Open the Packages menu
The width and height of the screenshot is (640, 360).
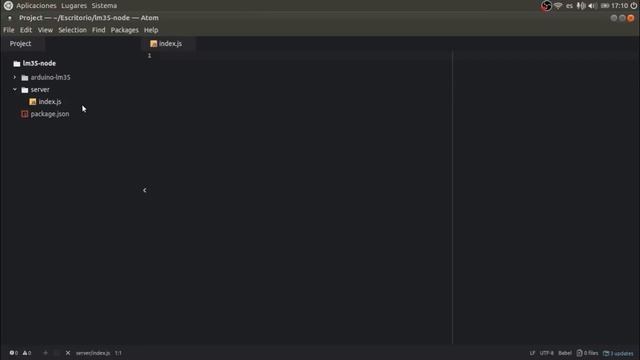pos(124,30)
